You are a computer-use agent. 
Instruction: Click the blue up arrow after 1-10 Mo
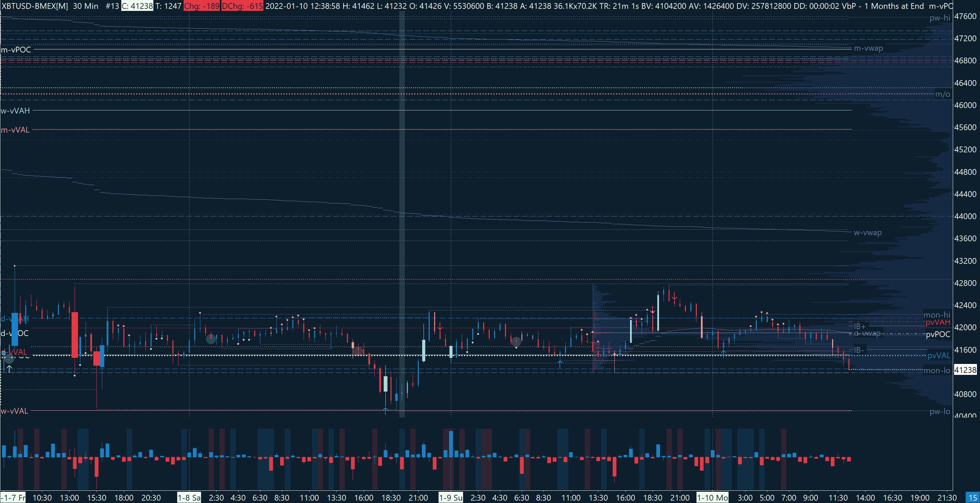click(724, 353)
